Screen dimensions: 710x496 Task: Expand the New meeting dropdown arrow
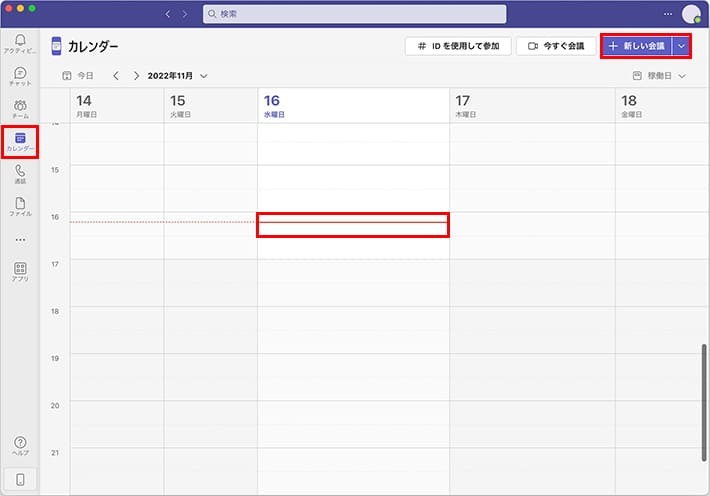[681, 46]
